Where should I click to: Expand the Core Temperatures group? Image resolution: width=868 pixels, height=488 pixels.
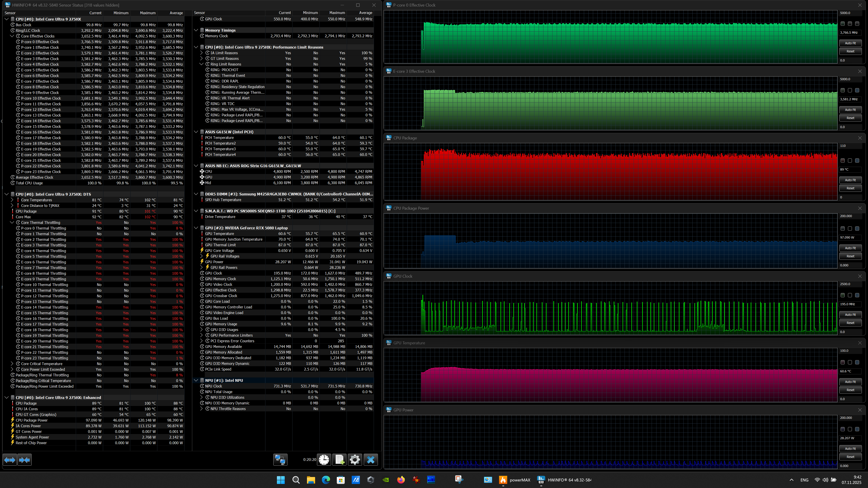pos(12,200)
